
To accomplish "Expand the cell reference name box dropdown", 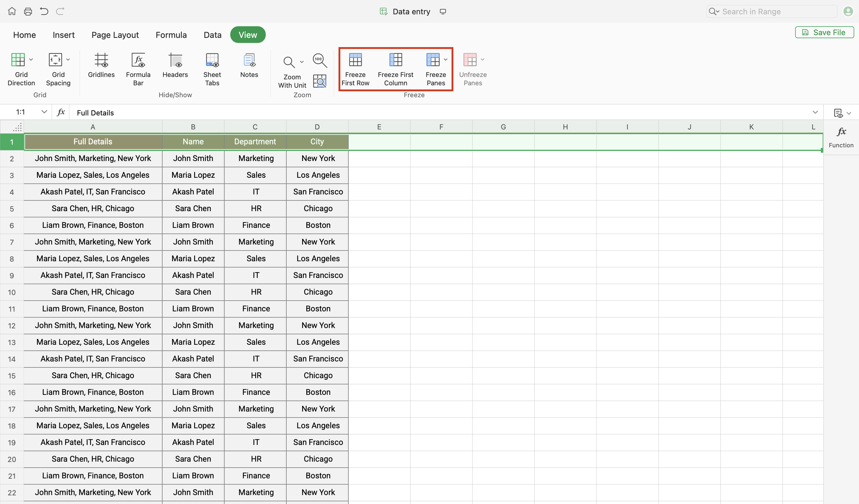I will click(44, 112).
